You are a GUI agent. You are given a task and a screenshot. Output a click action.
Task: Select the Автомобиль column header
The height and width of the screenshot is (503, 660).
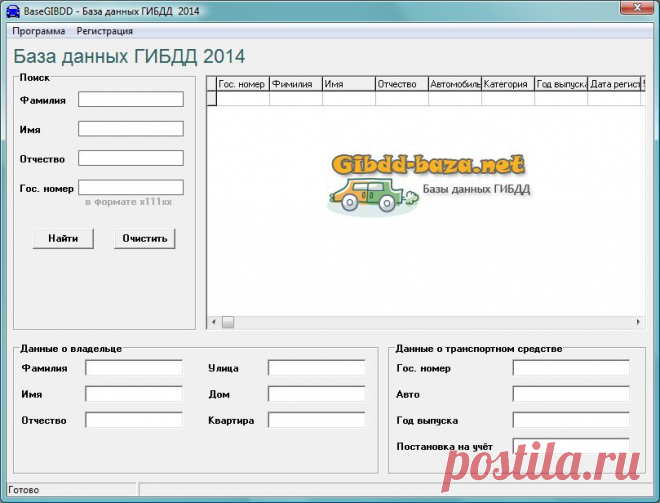pyautogui.click(x=455, y=84)
